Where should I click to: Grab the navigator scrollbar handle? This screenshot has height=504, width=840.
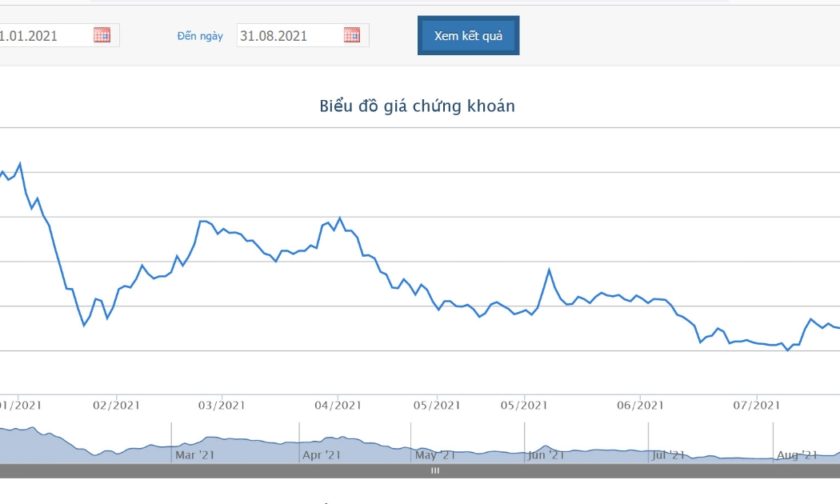coord(435,470)
